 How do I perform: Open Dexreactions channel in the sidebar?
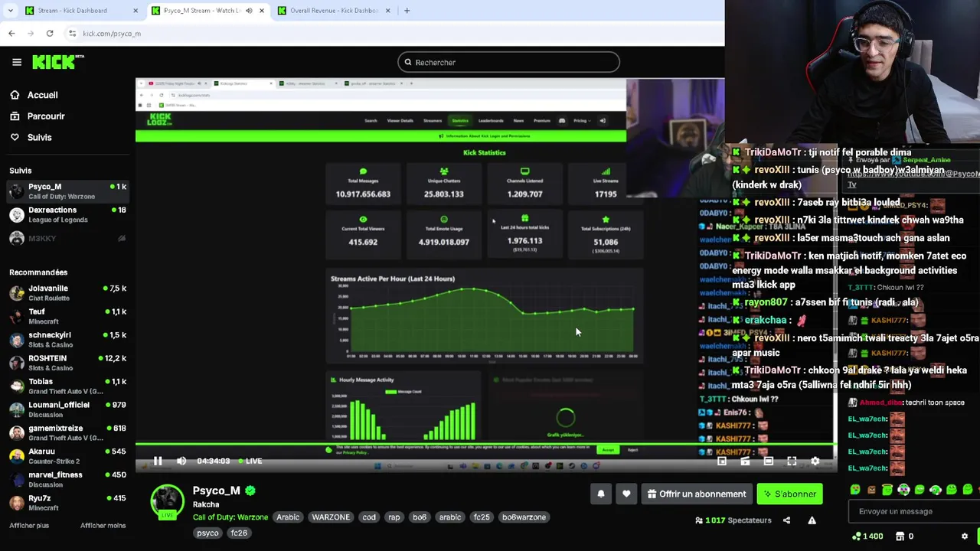coord(67,214)
